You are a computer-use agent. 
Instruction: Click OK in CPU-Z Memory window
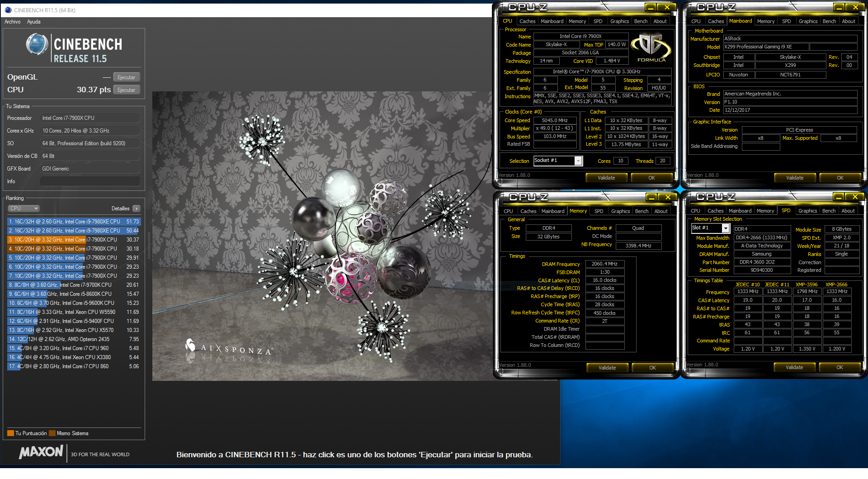pyautogui.click(x=652, y=368)
